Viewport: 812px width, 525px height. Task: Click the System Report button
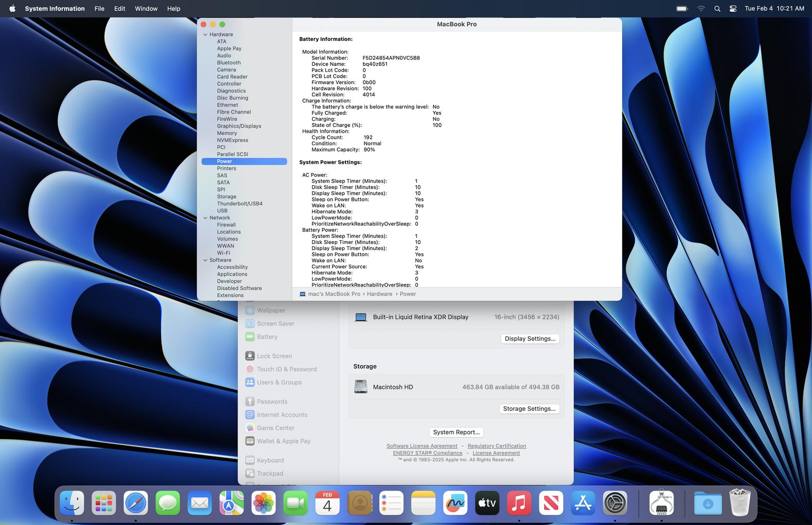pos(456,432)
